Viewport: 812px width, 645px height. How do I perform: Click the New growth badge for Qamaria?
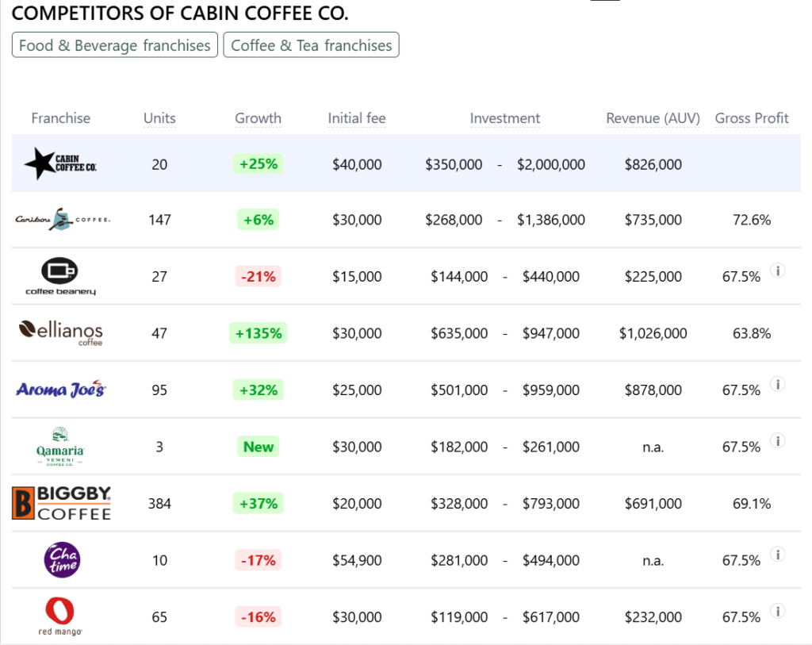click(x=258, y=447)
